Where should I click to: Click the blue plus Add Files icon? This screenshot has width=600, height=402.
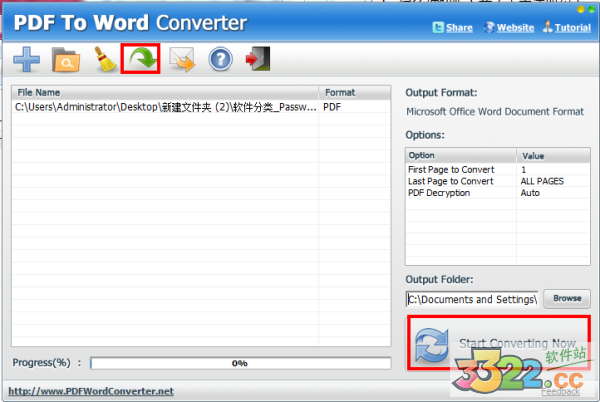tap(26, 59)
